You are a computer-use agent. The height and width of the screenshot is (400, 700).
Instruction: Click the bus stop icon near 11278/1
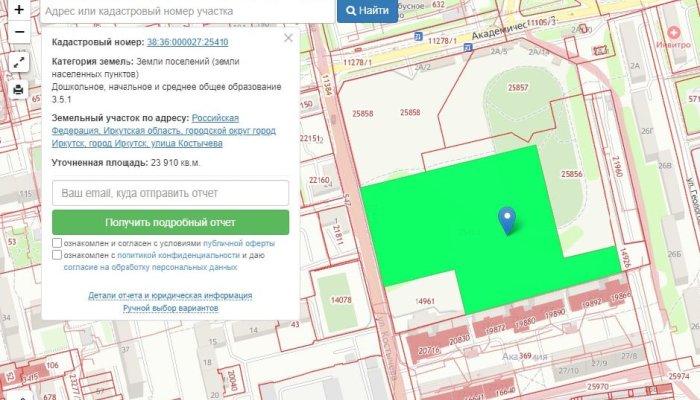click(418, 37)
